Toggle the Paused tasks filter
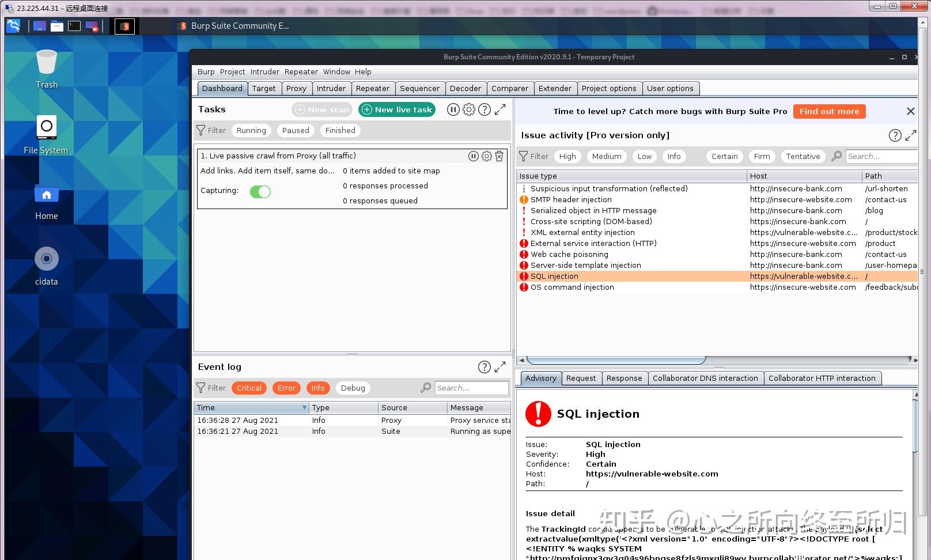The width and height of the screenshot is (931, 560). [x=296, y=131]
